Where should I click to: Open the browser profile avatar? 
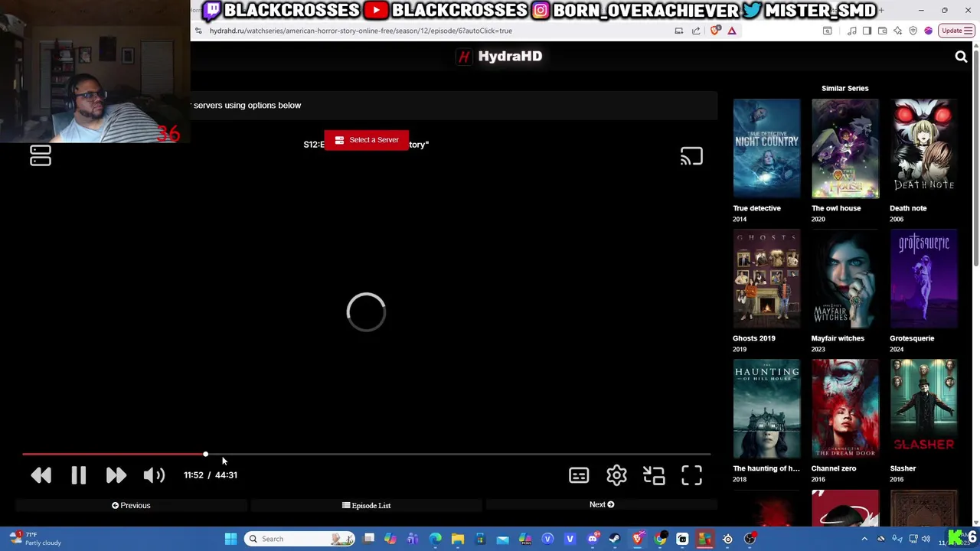point(929,31)
